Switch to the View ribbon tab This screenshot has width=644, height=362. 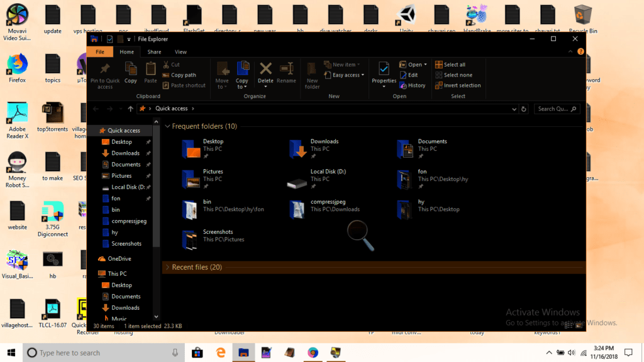click(x=180, y=52)
